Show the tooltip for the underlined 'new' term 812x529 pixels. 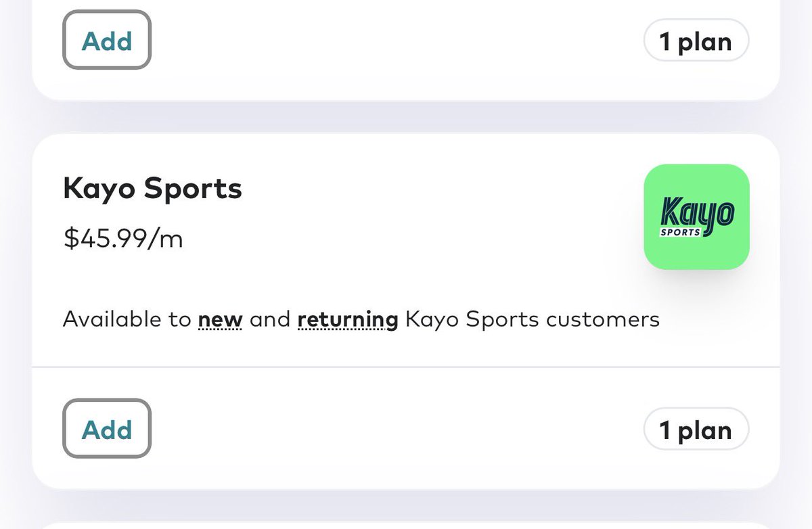pos(220,319)
